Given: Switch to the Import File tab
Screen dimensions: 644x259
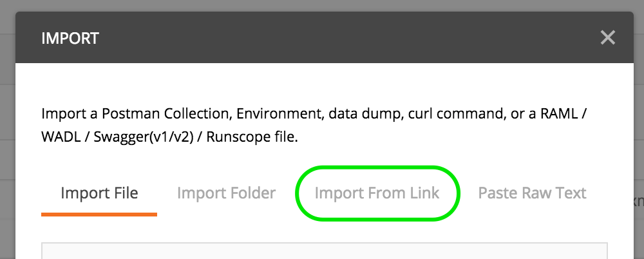Looking at the screenshot, I should click(99, 193).
